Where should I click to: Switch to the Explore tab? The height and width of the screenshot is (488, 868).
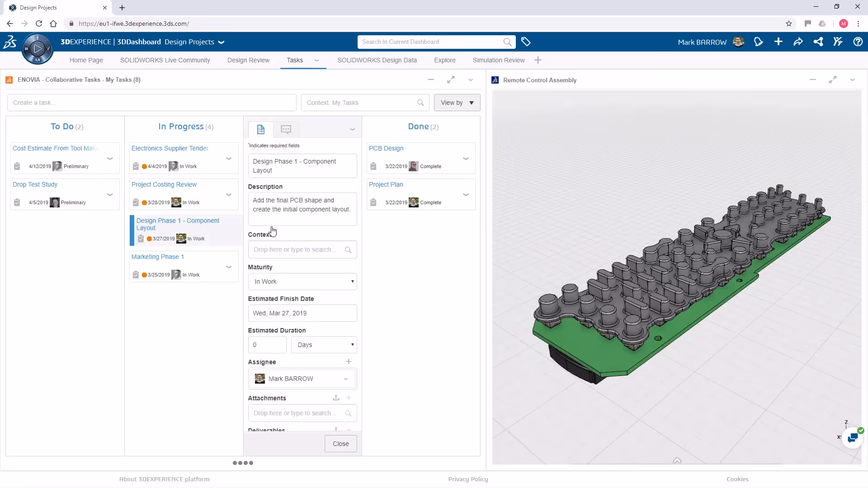click(x=445, y=60)
